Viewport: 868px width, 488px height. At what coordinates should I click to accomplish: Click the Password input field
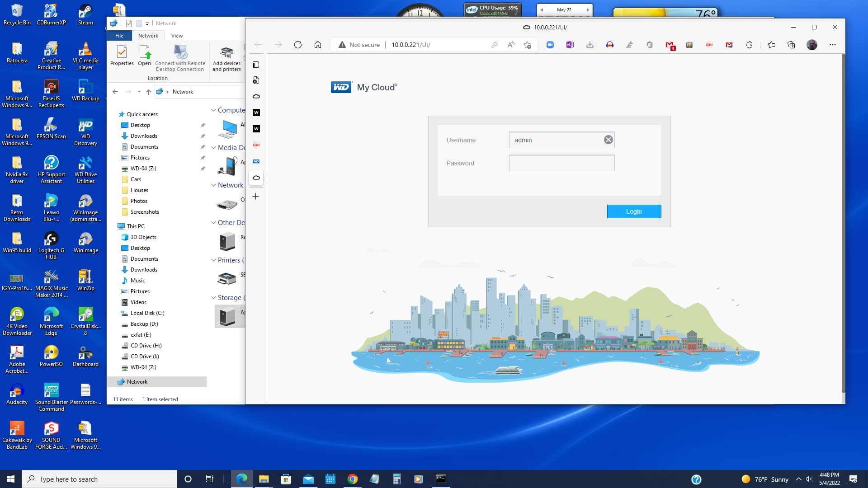coord(561,163)
